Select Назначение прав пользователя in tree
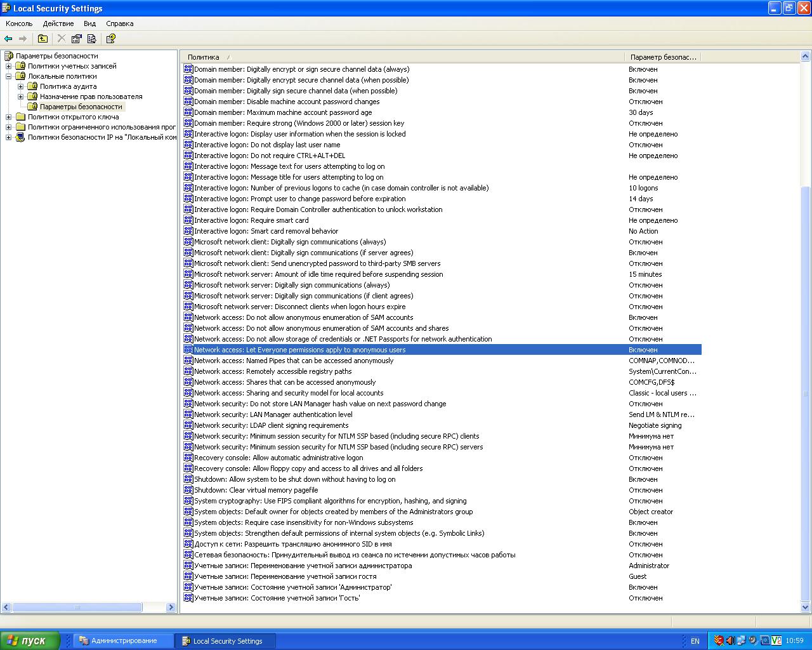This screenshot has height=650, width=812. [91, 96]
